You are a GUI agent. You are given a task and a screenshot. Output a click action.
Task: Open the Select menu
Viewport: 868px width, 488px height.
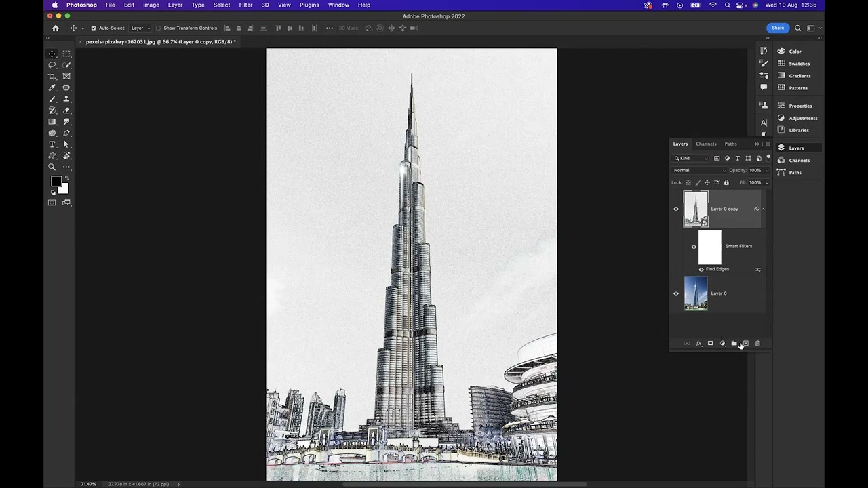(x=222, y=5)
